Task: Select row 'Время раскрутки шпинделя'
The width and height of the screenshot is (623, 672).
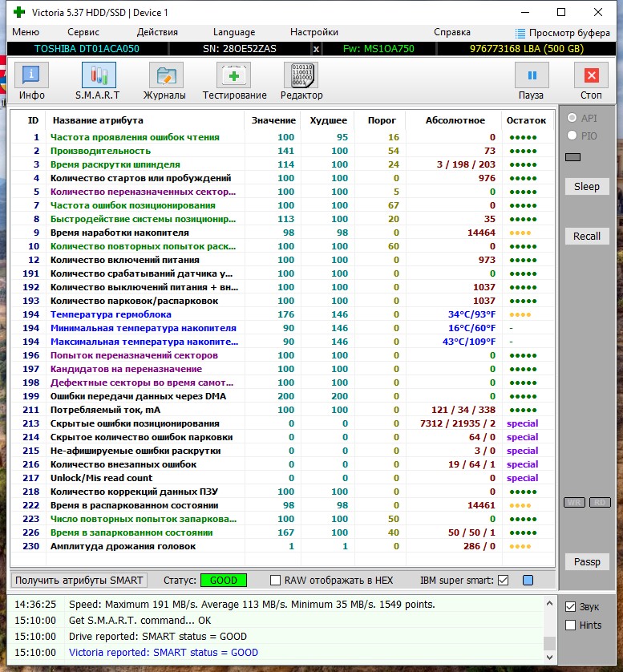Action: pyautogui.click(x=283, y=164)
